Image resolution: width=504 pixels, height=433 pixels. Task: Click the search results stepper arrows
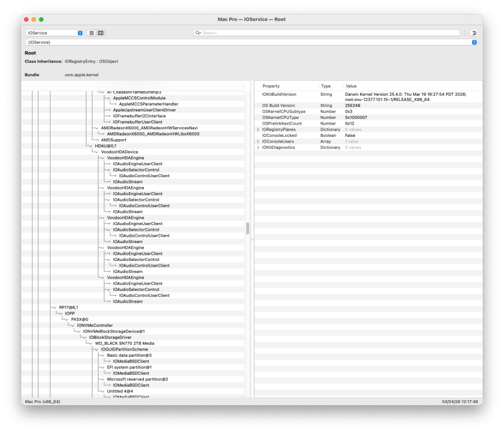coord(465,33)
